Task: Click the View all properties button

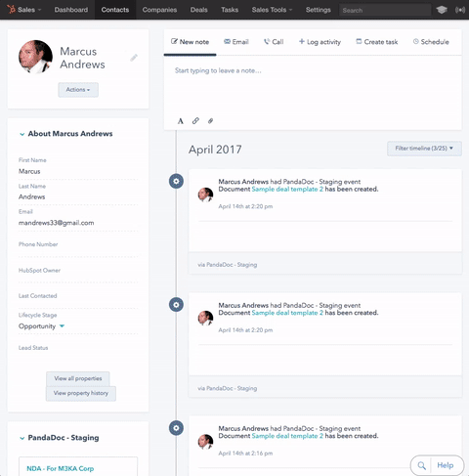Action: click(78, 378)
